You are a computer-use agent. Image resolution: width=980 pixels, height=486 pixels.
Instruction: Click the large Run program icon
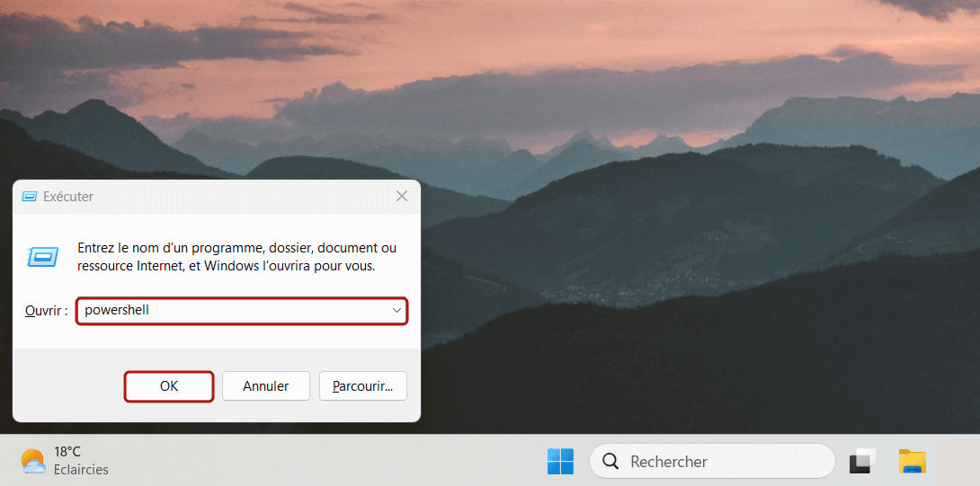42,257
